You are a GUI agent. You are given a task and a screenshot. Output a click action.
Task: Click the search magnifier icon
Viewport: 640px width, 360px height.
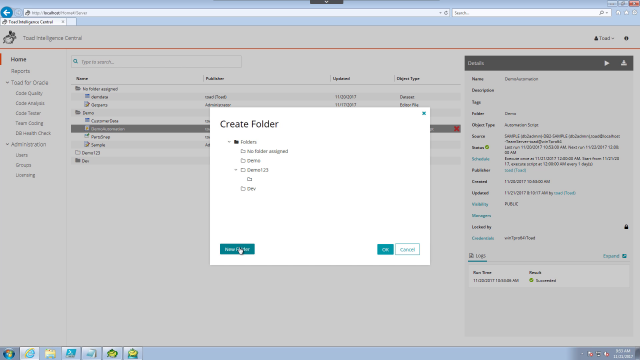76,62
